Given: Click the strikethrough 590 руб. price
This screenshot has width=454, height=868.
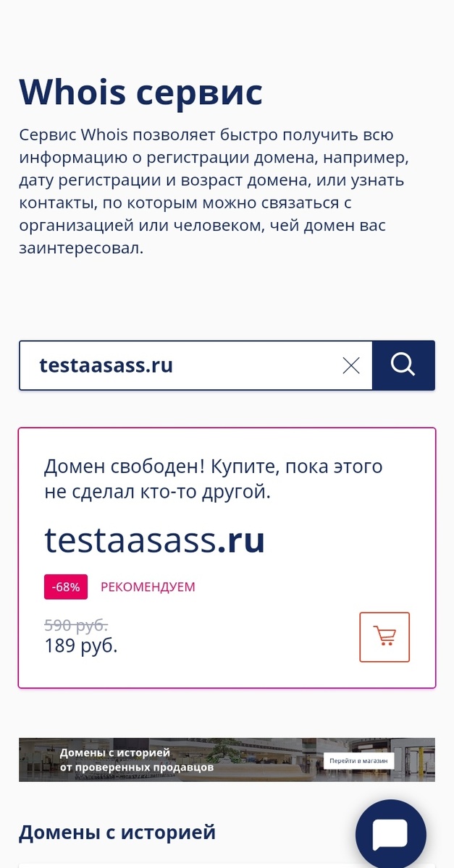Looking at the screenshot, I should pyautogui.click(x=75, y=625).
